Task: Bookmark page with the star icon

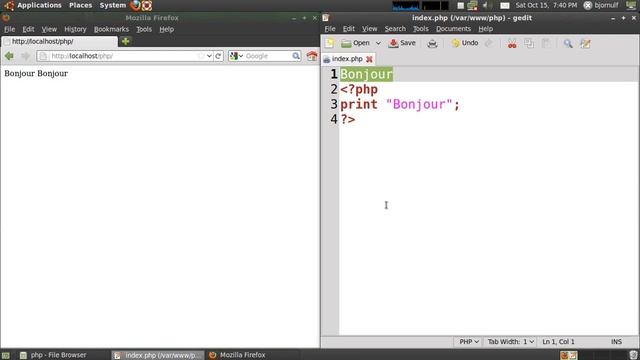Action: pos(201,56)
